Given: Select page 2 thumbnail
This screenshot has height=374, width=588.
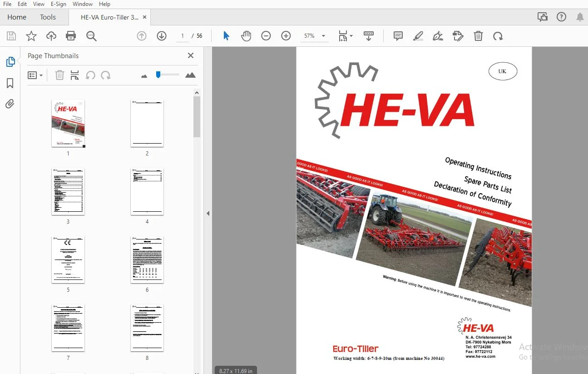Looking at the screenshot, I should coord(147,124).
